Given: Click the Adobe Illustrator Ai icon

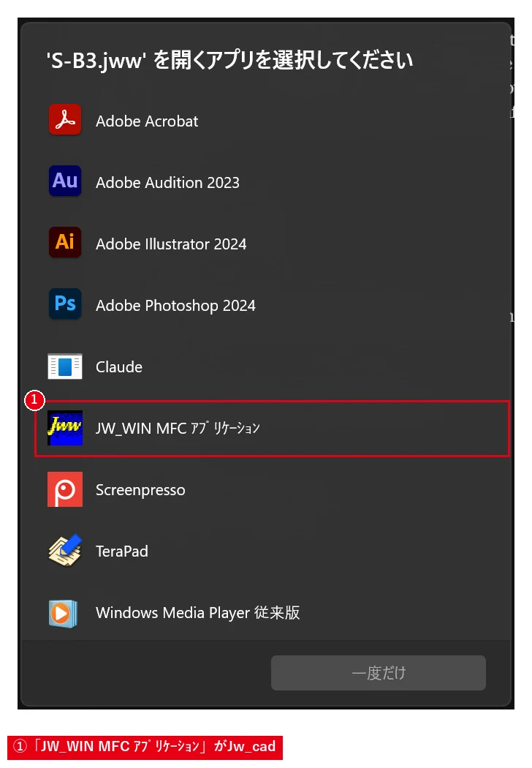Looking at the screenshot, I should 65,242.
